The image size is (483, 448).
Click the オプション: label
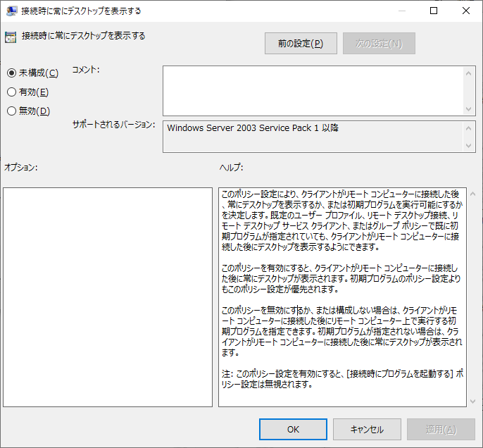[20, 168]
